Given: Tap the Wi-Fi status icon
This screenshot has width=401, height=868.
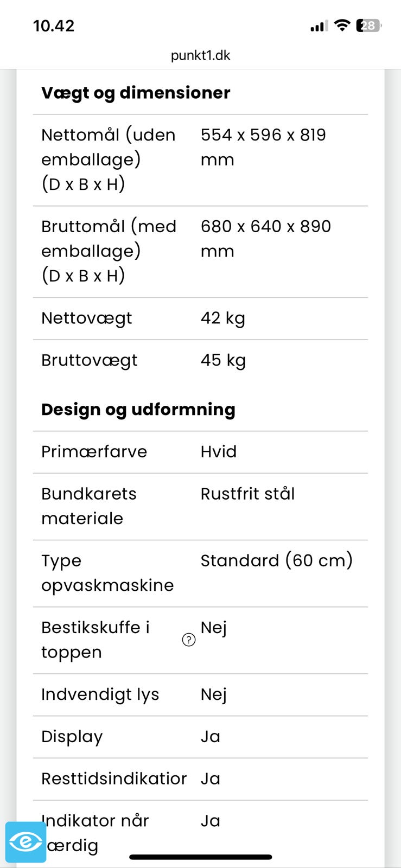Looking at the screenshot, I should click(342, 25).
